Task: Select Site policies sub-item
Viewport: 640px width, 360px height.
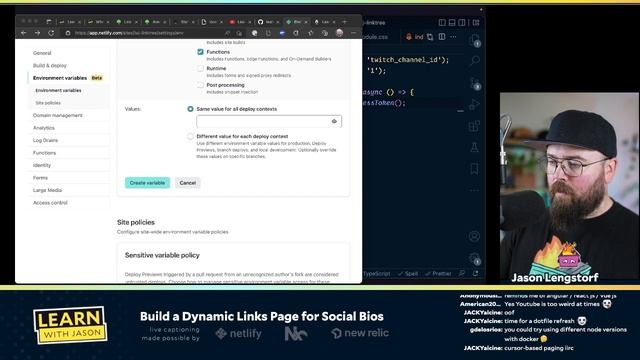Action: tap(48, 103)
